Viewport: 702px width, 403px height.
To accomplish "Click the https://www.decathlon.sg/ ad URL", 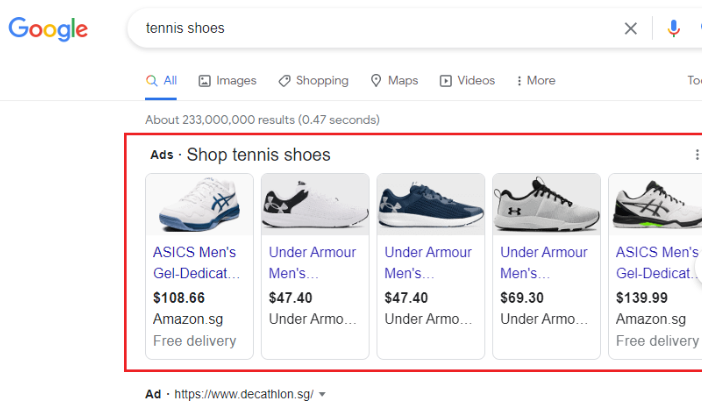I will point(244,394).
